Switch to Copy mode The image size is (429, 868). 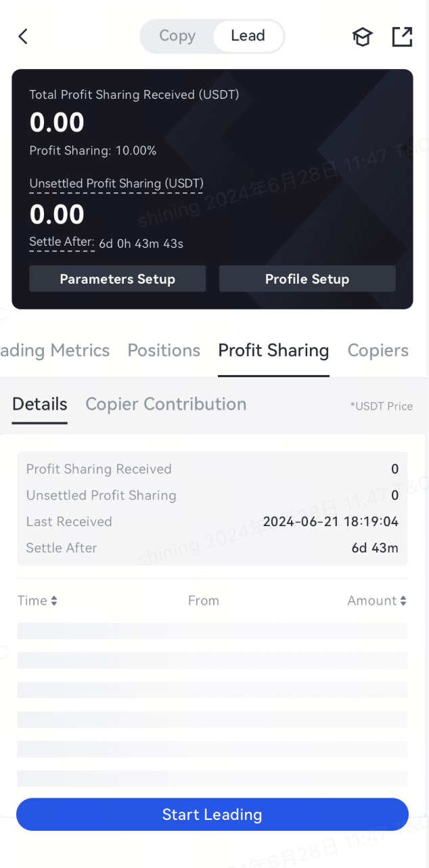tap(177, 36)
